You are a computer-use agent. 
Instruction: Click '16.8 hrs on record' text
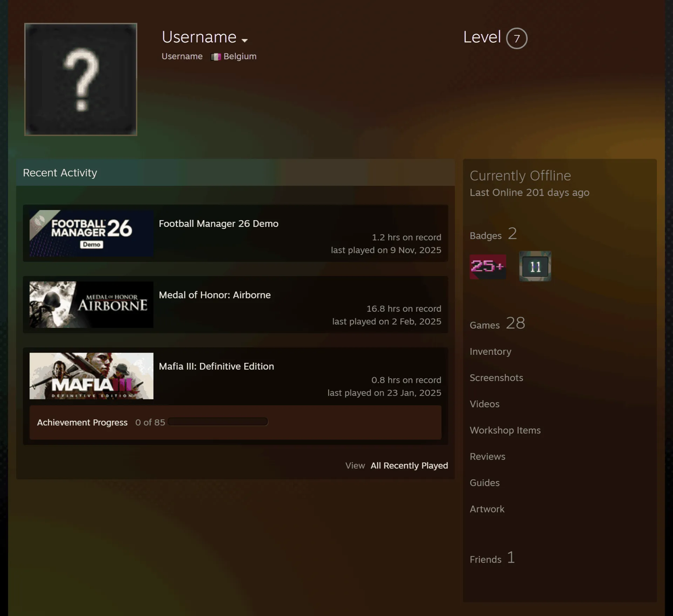(404, 309)
